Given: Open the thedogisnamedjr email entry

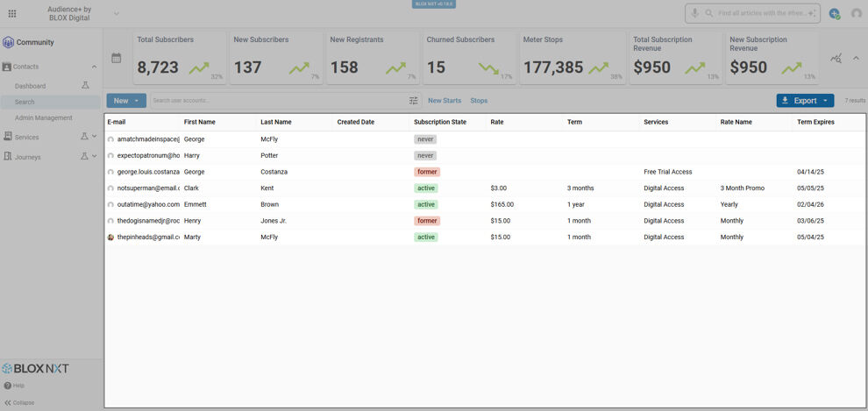Looking at the screenshot, I should tap(148, 221).
